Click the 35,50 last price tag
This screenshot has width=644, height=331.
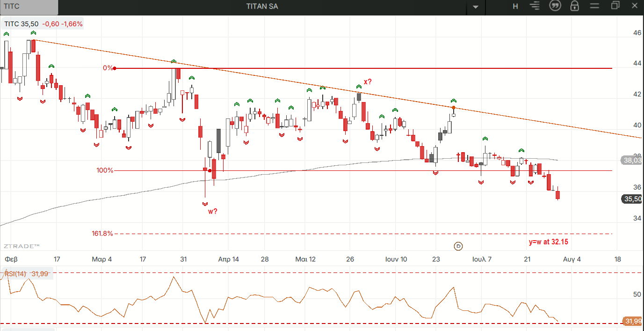click(632, 199)
